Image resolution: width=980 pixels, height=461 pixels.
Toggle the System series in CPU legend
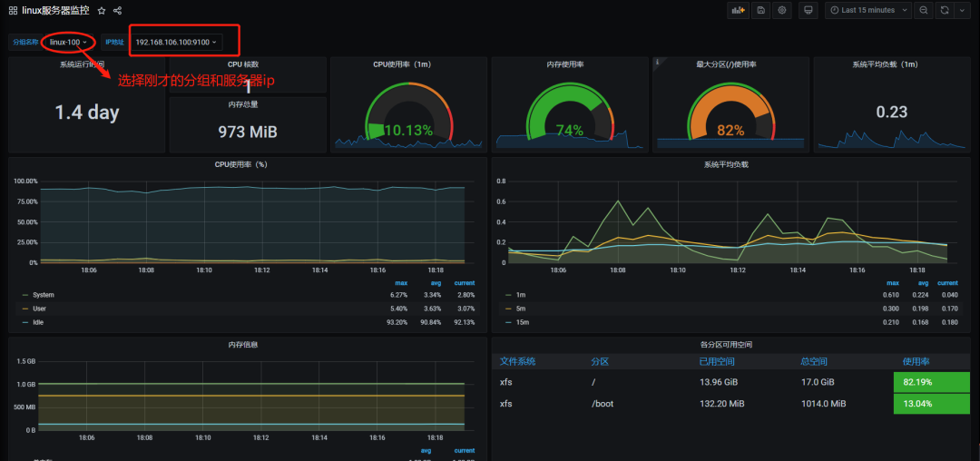pyautogui.click(x=43, y=295)
